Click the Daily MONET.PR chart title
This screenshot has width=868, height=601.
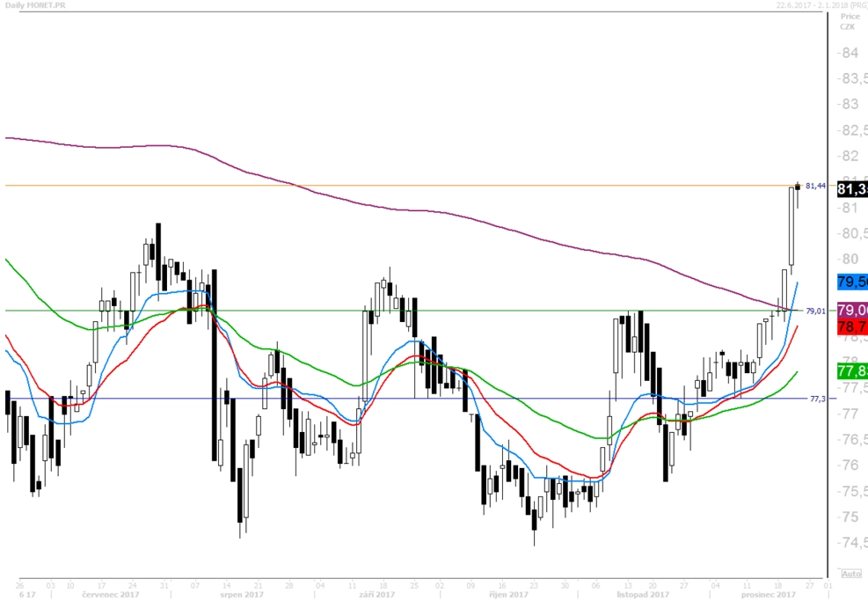click(35, 5)
